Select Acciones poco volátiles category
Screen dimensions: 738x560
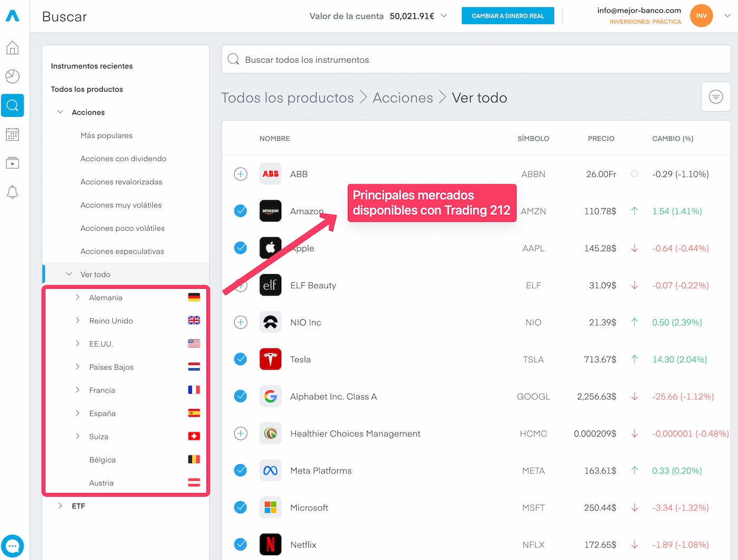[122, 228]
